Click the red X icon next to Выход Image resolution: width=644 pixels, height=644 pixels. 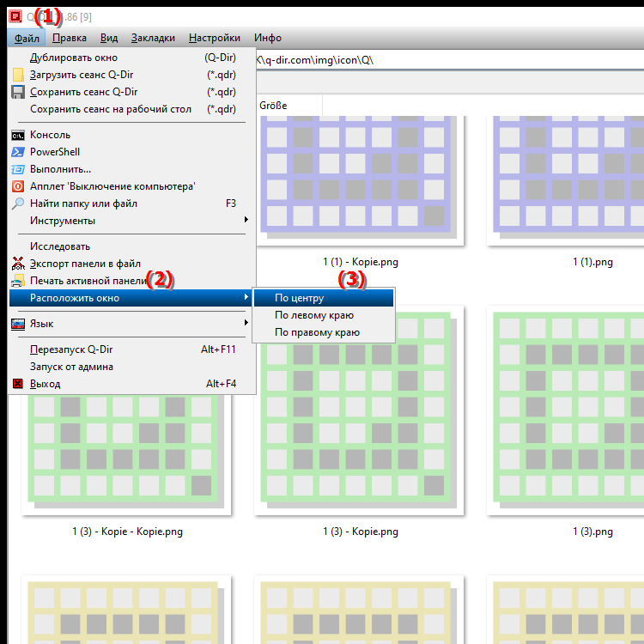click(x=18, y=384)
